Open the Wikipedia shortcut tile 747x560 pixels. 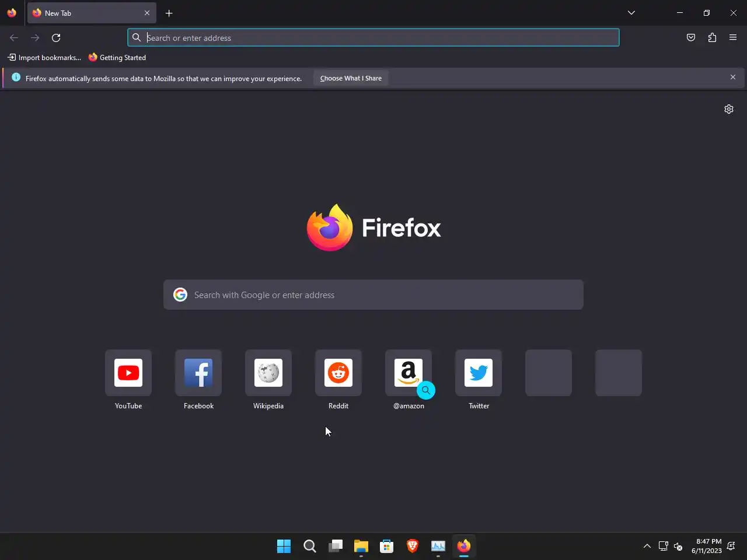coord(268,373)
